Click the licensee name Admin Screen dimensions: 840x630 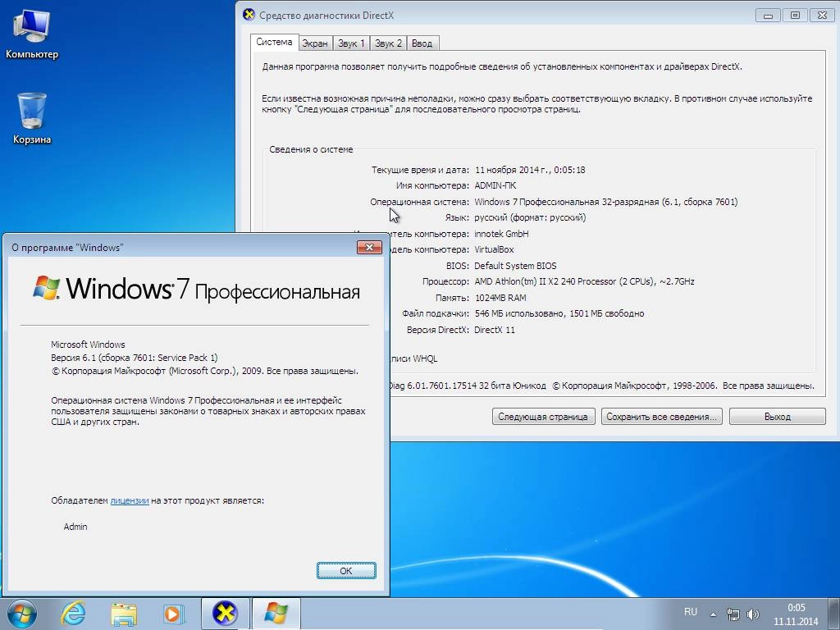click(x=75, y=527)
